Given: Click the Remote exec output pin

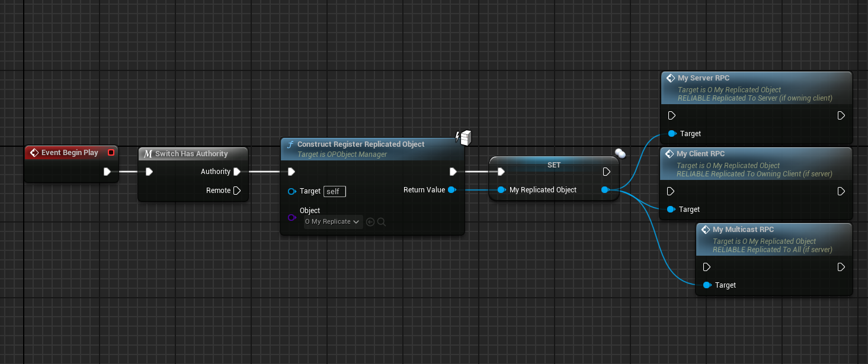Looking at the screenshot, I should pyautogui.click(x=237, y=191).
